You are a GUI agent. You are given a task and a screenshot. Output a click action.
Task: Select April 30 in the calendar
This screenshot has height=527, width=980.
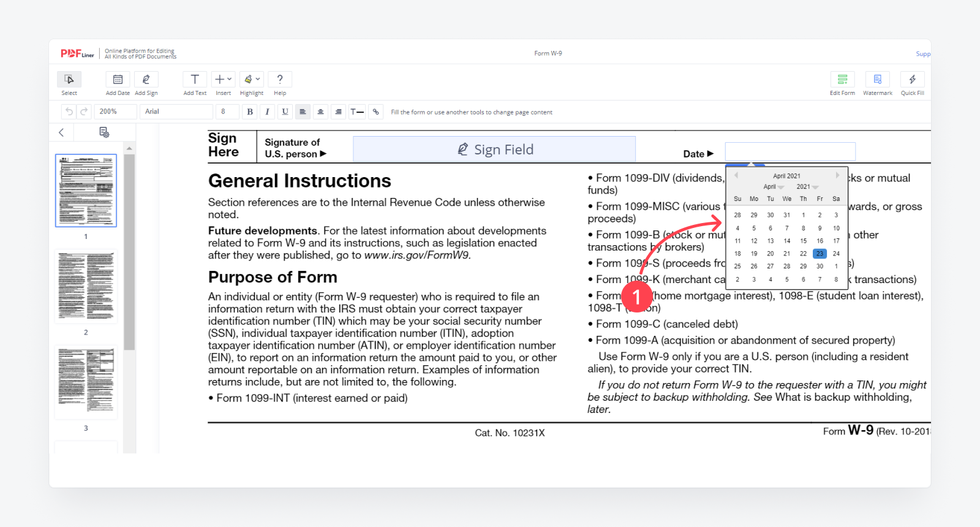click(820, 267)
